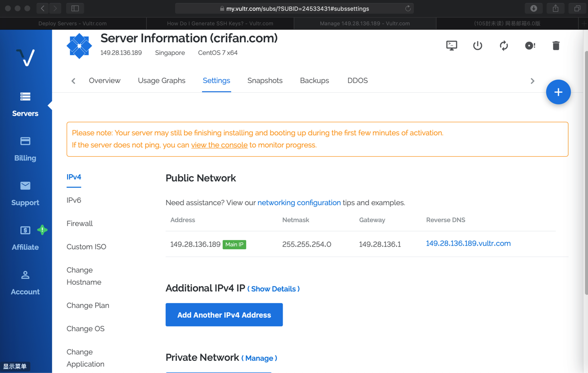
Task: Click Add Another IPv4 Address button
Action: [224, 315]
